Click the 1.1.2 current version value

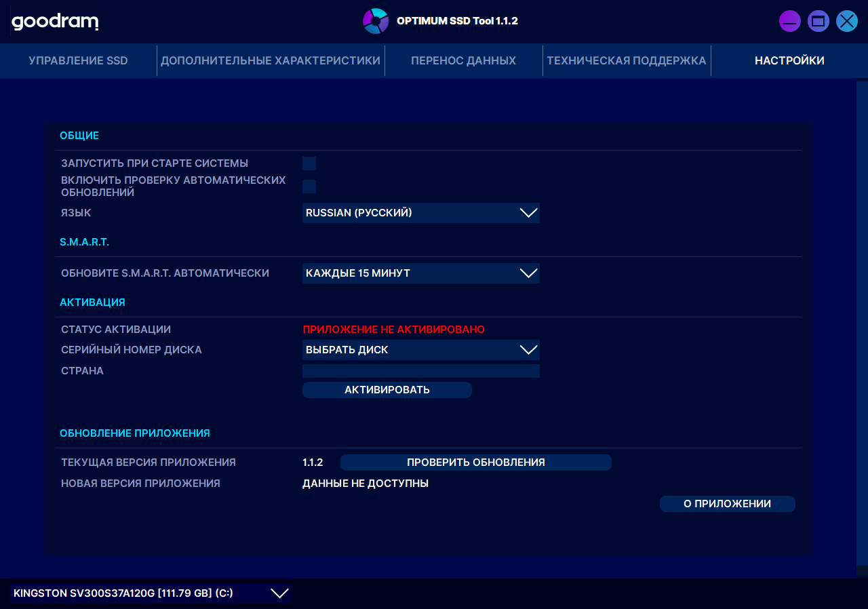click(313, 463)
